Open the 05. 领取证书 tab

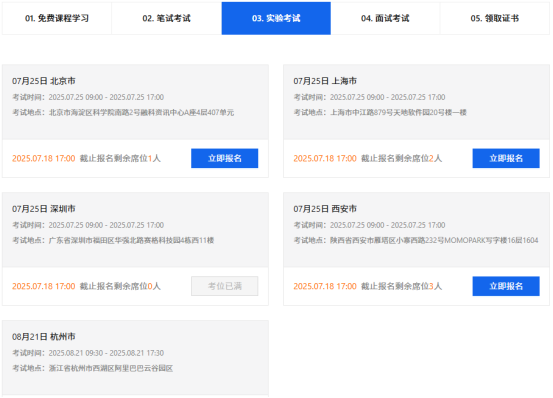[x=495, y=18]
